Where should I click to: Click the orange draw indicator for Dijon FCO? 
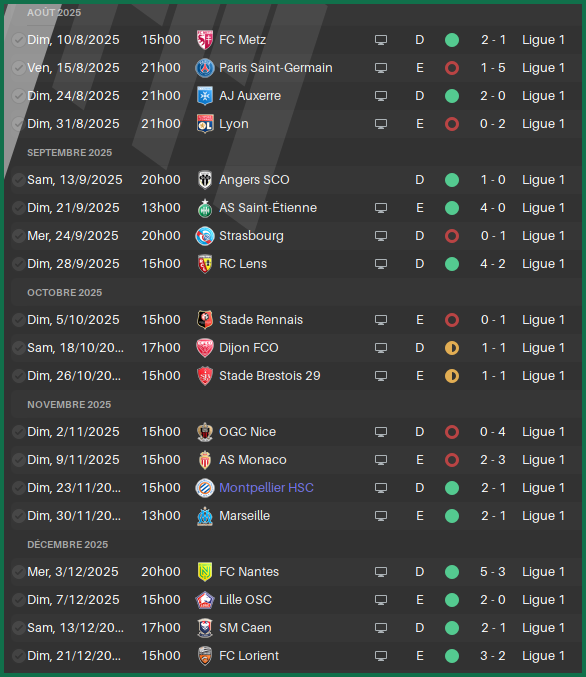452,348
